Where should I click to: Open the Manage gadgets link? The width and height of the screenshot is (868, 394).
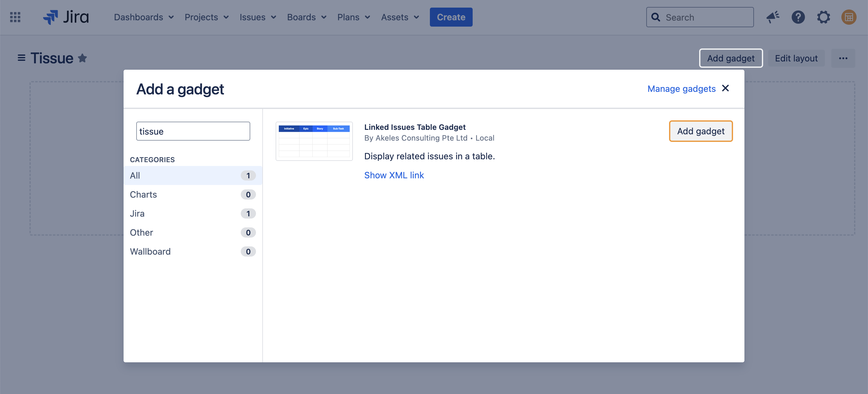[x=681, y=89]
